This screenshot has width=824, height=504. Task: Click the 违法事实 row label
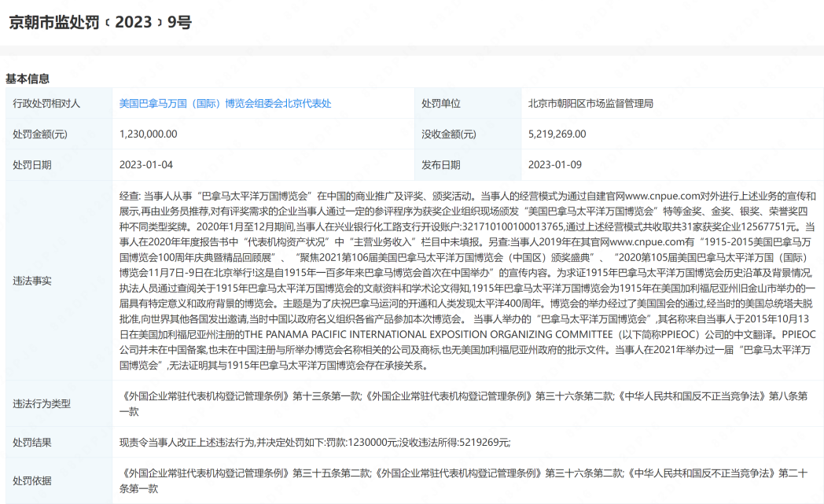pyautogui.click(x=32, y=281)
